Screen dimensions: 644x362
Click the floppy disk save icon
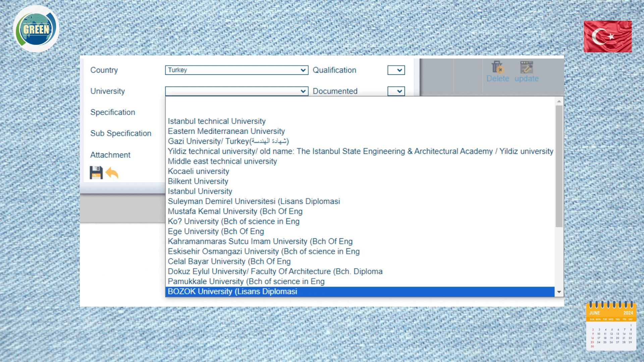coord(96,173)
